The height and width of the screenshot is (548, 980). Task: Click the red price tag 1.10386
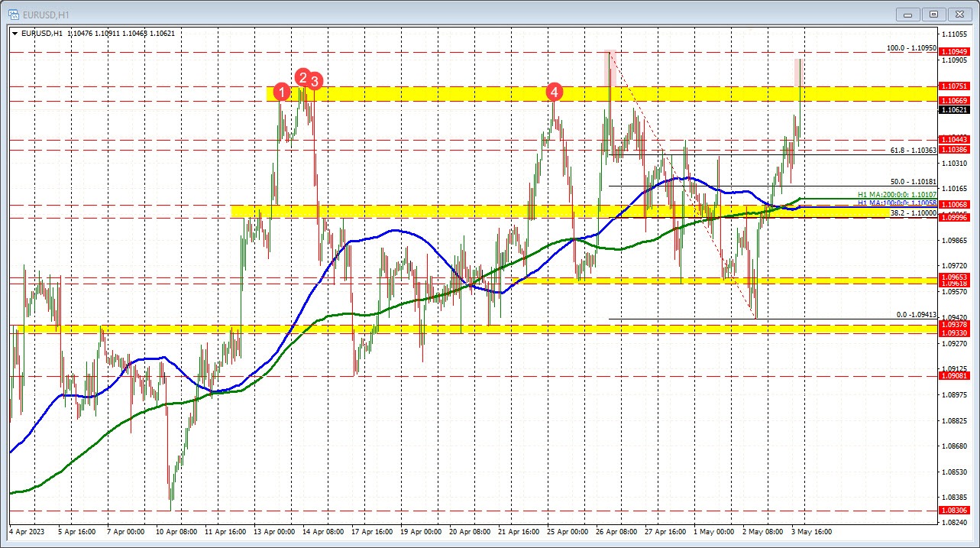point(956,150)
